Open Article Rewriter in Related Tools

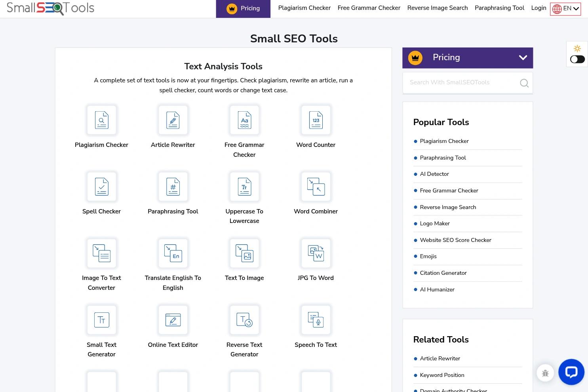click(x=440, y=358)
